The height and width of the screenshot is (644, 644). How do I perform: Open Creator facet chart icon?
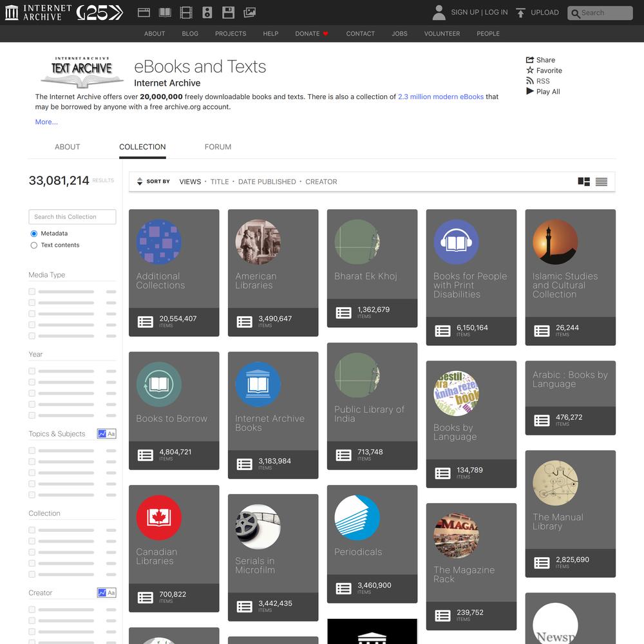pos(102,592)
